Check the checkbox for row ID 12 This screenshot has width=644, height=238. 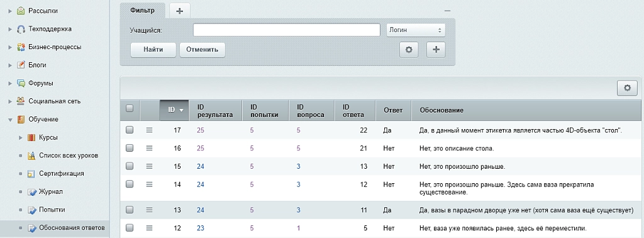130,228
